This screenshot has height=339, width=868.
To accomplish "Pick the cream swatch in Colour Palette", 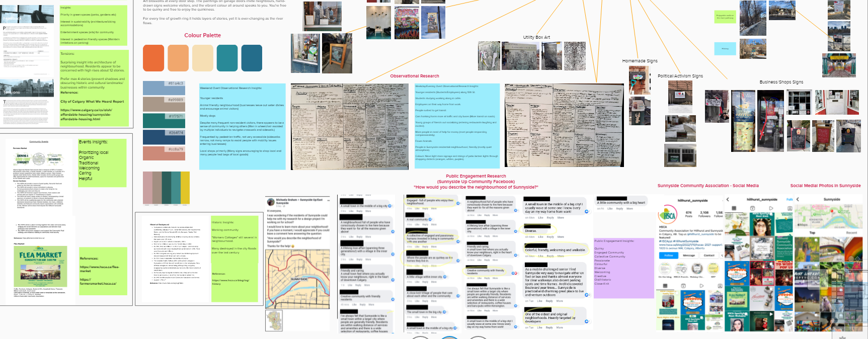I will [x=203, y=58].
